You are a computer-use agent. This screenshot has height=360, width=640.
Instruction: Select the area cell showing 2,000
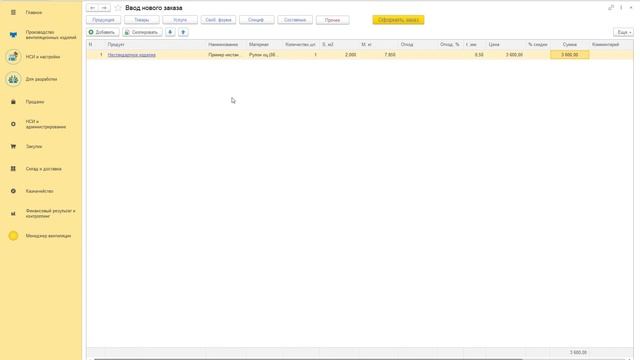(339, 55)
